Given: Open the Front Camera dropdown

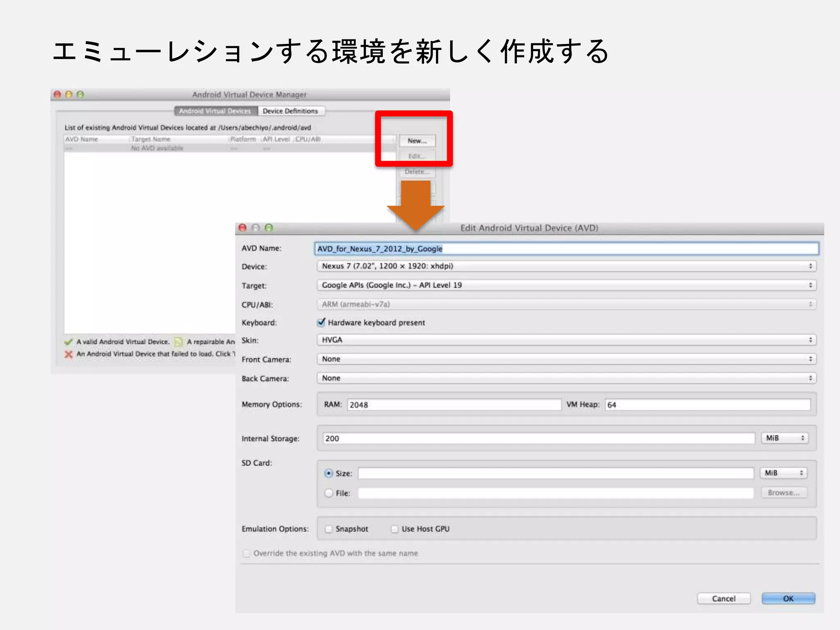Looking at the screenshot, I should point(566,359).
